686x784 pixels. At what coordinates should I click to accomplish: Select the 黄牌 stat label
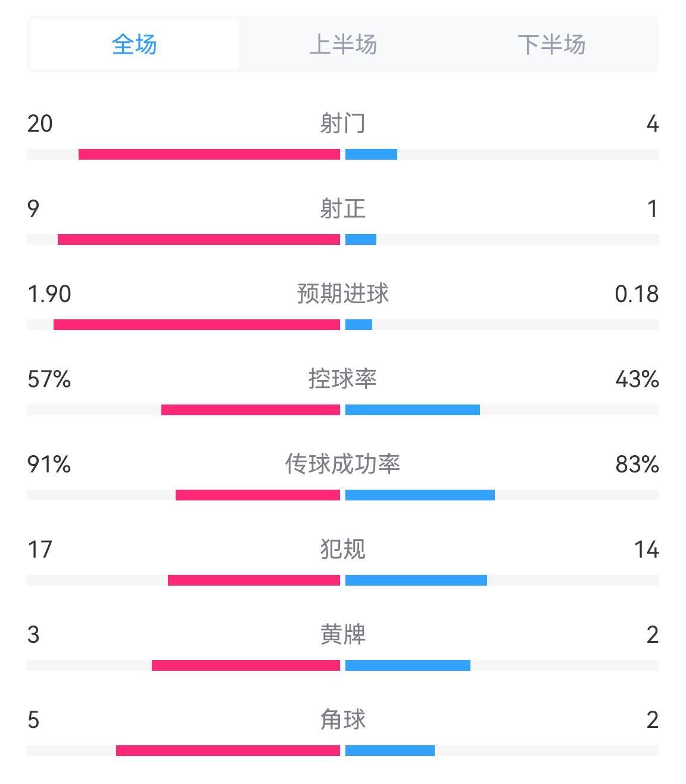coord(343,634)
